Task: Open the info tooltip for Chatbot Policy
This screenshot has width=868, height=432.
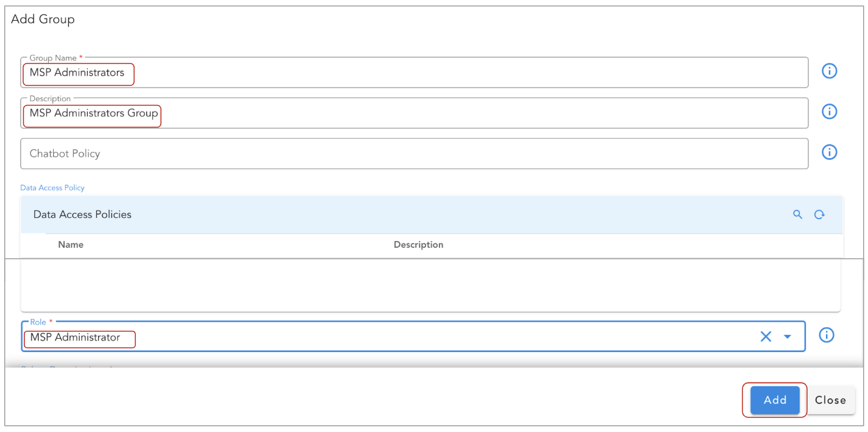Action: pos(829,152)
